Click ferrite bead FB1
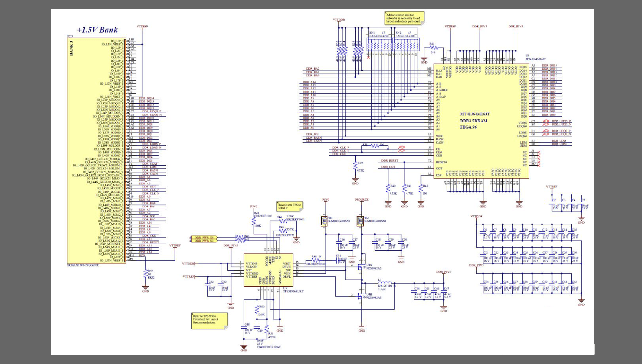This screenshot has height=364, width=642. (324, 221)
